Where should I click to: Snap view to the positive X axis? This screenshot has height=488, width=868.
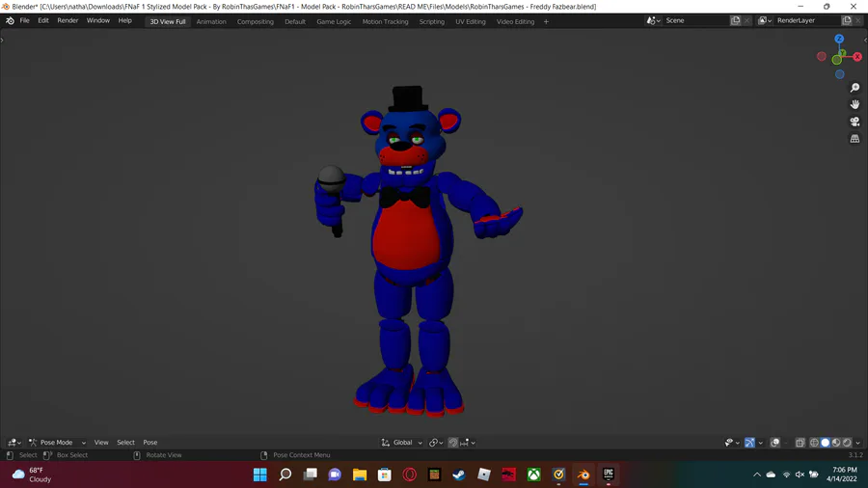pyautogui.click(x=857, y=57)
